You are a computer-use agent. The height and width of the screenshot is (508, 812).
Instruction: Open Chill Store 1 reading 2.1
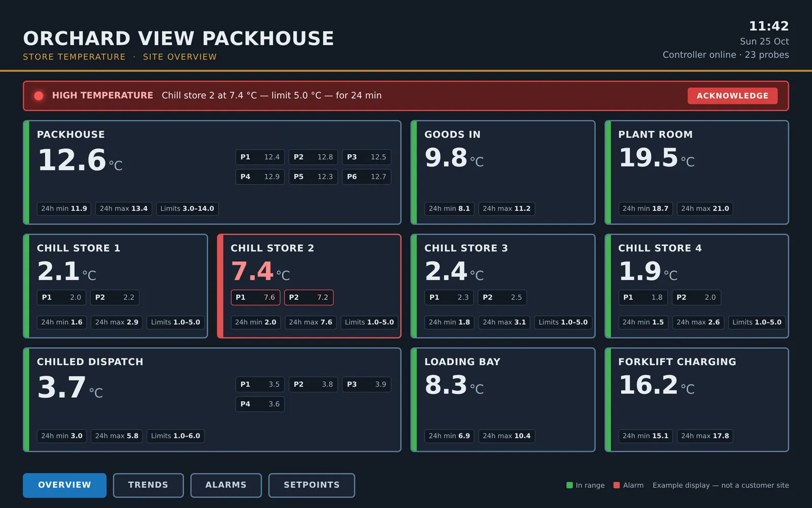click(x=66, y=272)
